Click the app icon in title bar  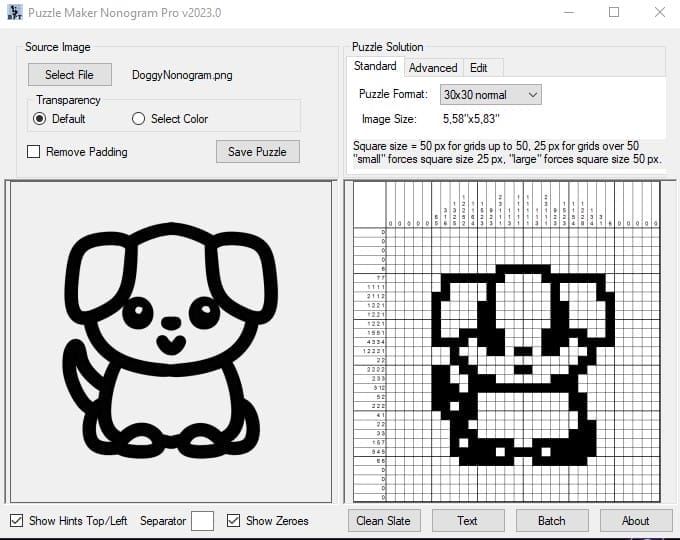pos(14,13)
